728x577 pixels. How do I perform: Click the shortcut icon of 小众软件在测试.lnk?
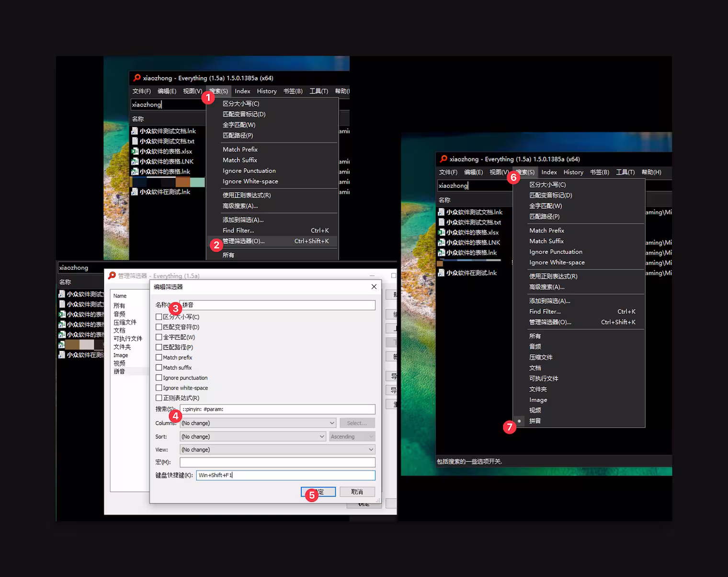135,191
